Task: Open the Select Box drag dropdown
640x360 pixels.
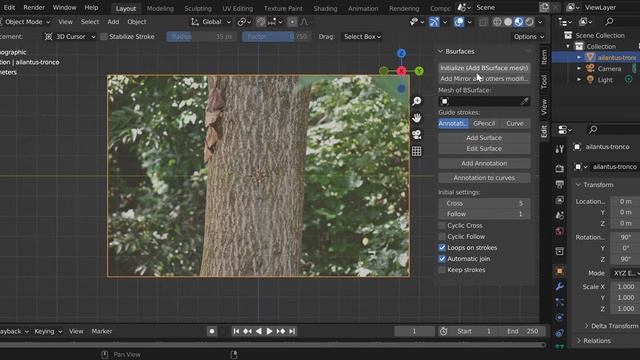Action: (362, 37)
